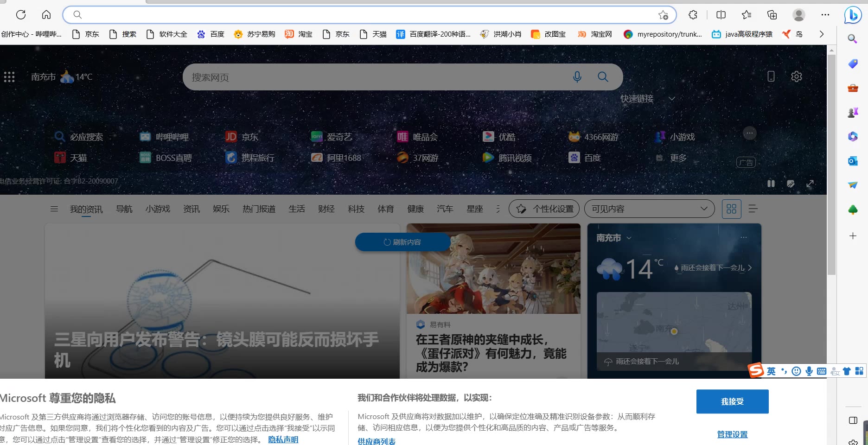Open the Collections icon
Image resolution: width=868 pixels, height=445 pixels.
point(772,15)
